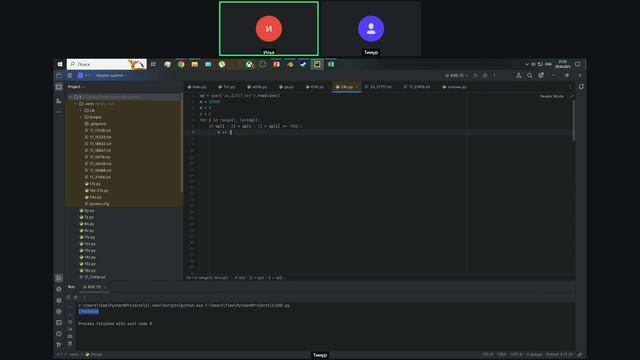Click 'Process finished with exit code' text
Image resolution: width=640 pixels, height=360 pixels.
pyautogui.click(x=115, y=324)
